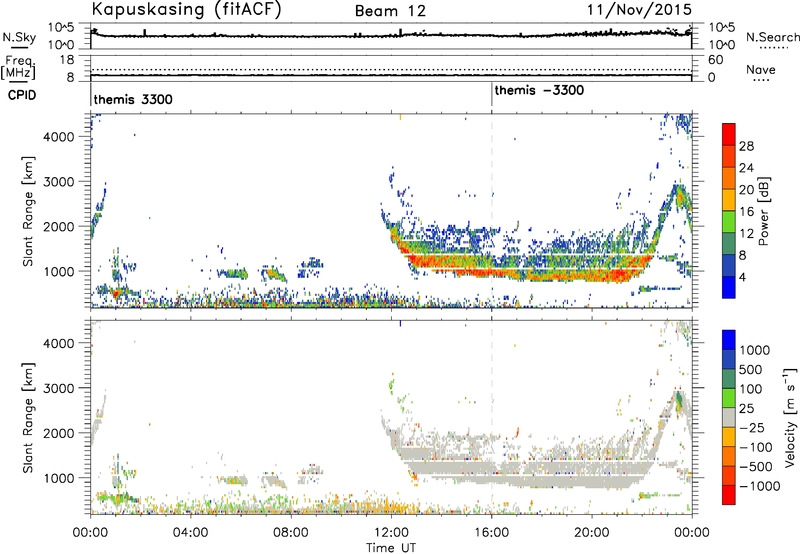Click the CPID row label
The image size is (800, 554).
[x=22, y=95]
